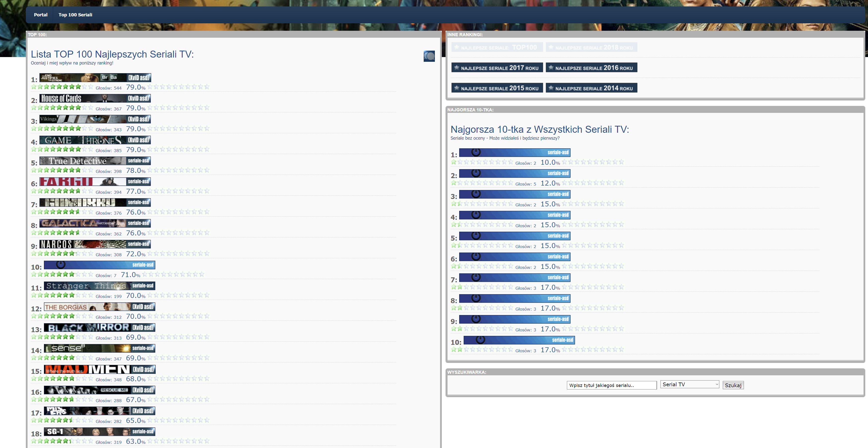
Task: Click the series title search field
Action: pos(612,385)
